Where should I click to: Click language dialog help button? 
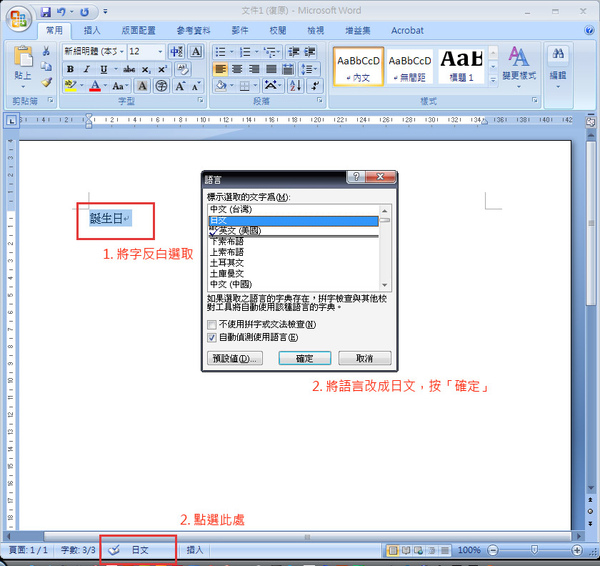click(356, 177)
